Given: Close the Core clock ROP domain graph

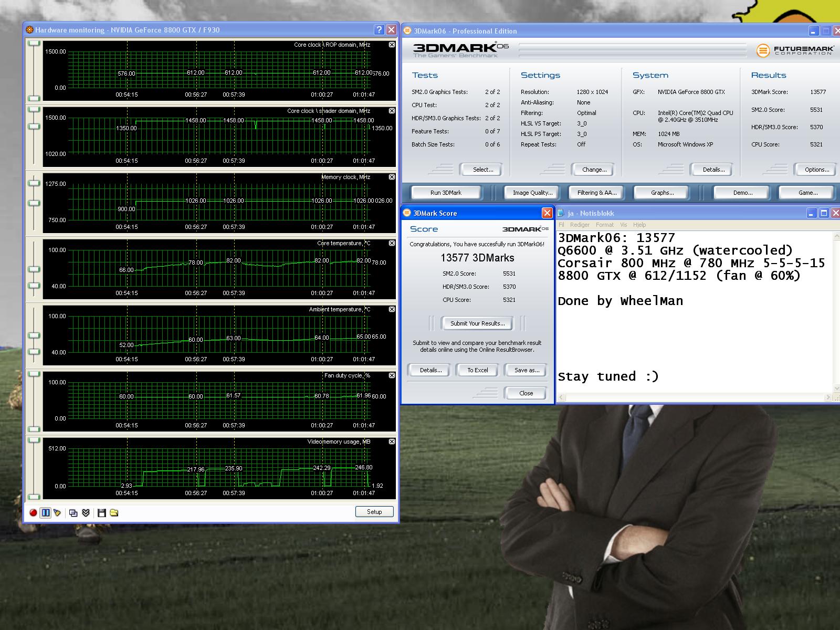Looking at the screenshot, I should coord(392,45).
